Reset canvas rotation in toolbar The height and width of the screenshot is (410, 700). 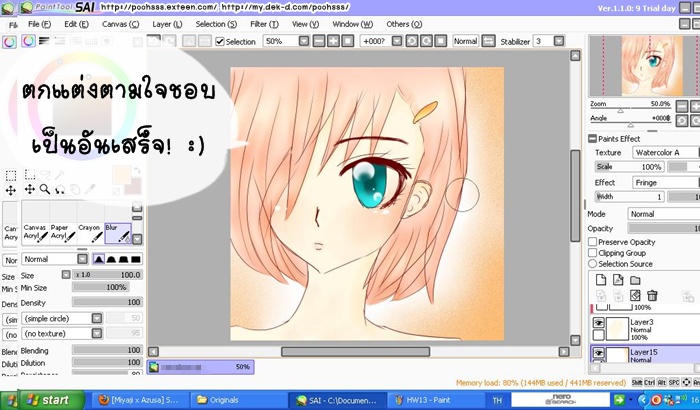tap(441, 41)
